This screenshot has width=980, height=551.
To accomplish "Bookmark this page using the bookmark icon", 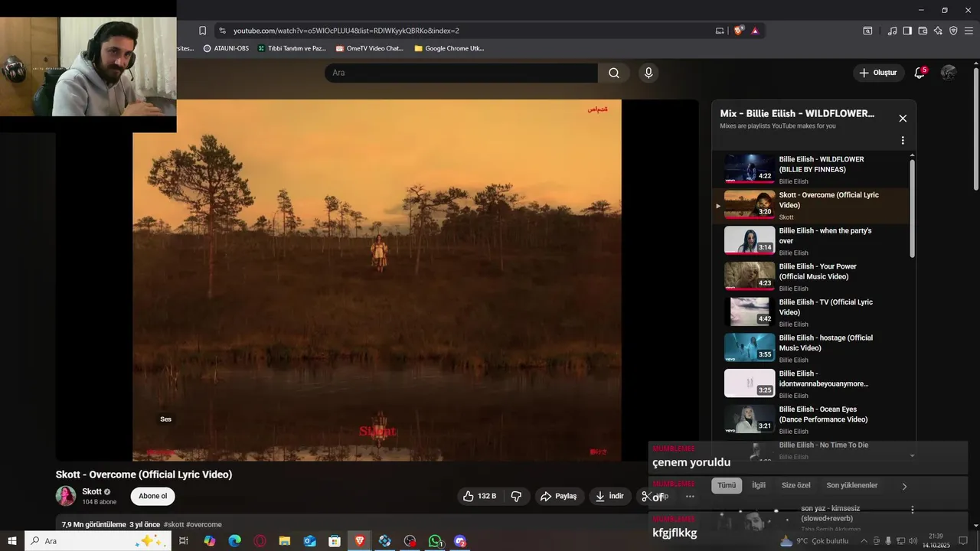I will (x=202, y=31).
